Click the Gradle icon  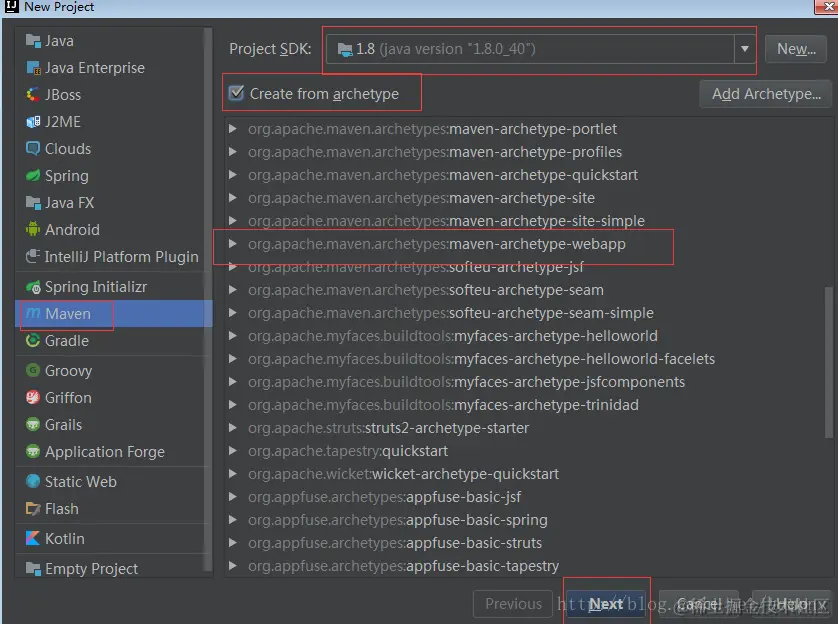[x=33, y=341]
